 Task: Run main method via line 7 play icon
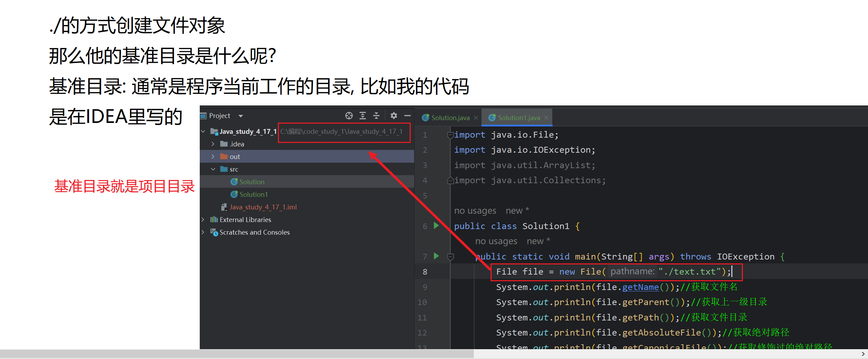pyautogui.click(x=436, y=256)
